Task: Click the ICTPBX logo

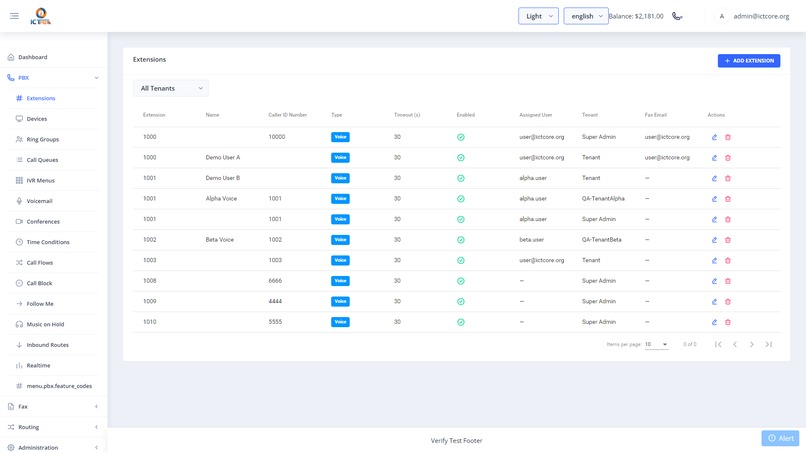Action: [41, 16]
